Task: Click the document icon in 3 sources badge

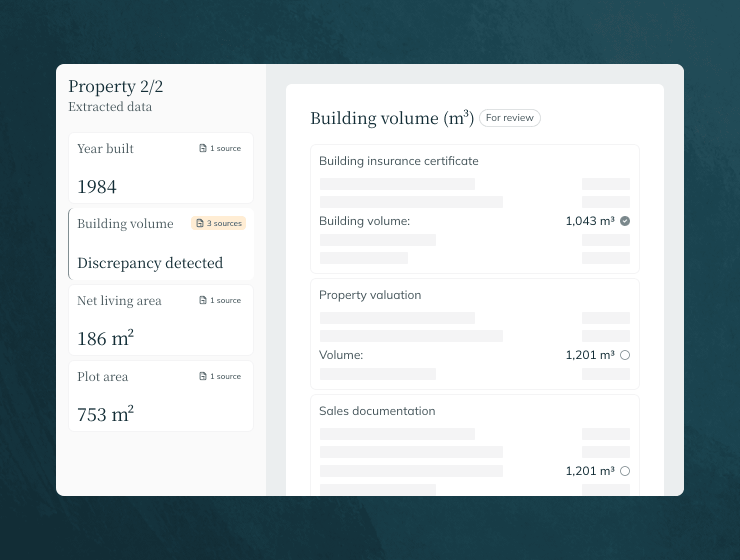Action: pos(200,223)
